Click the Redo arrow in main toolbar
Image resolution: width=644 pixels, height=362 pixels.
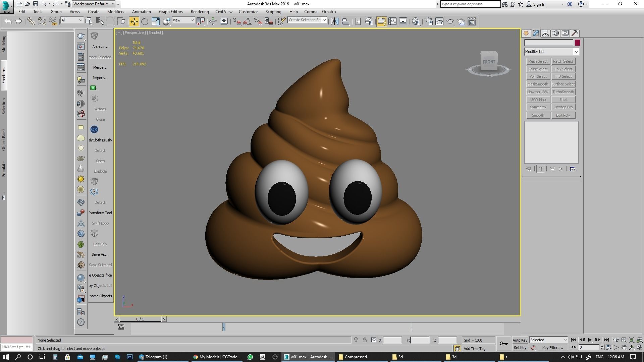coord(18,21)
